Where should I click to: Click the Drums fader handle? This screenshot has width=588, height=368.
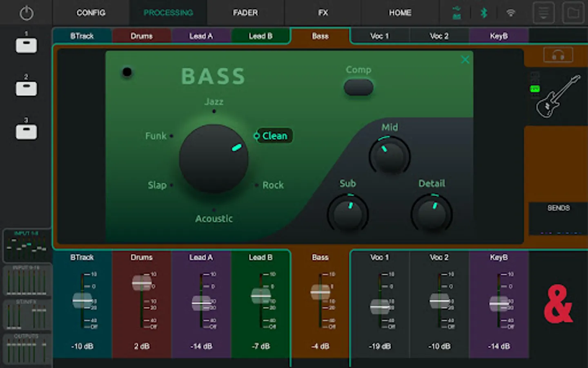142,283
